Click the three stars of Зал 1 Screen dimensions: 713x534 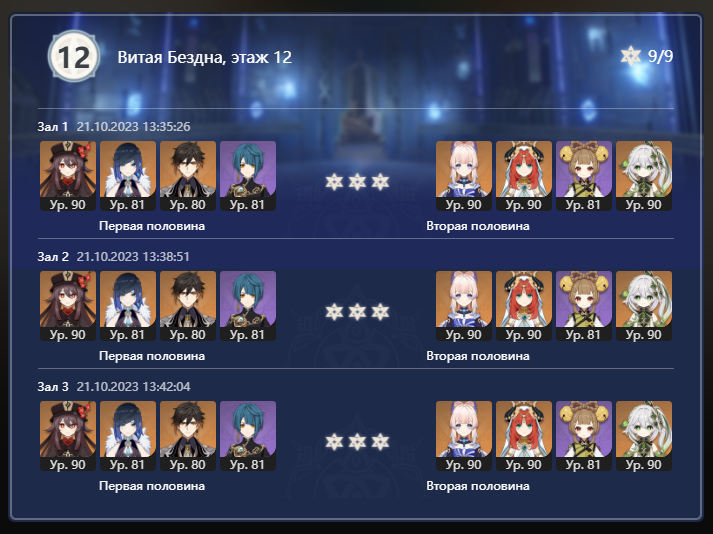click(357, 182)
